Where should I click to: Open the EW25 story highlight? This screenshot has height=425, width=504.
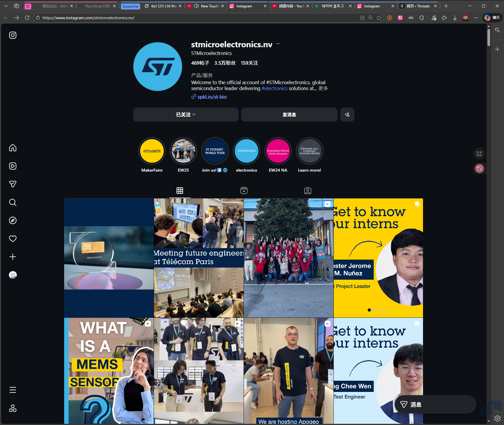[183, 151]
